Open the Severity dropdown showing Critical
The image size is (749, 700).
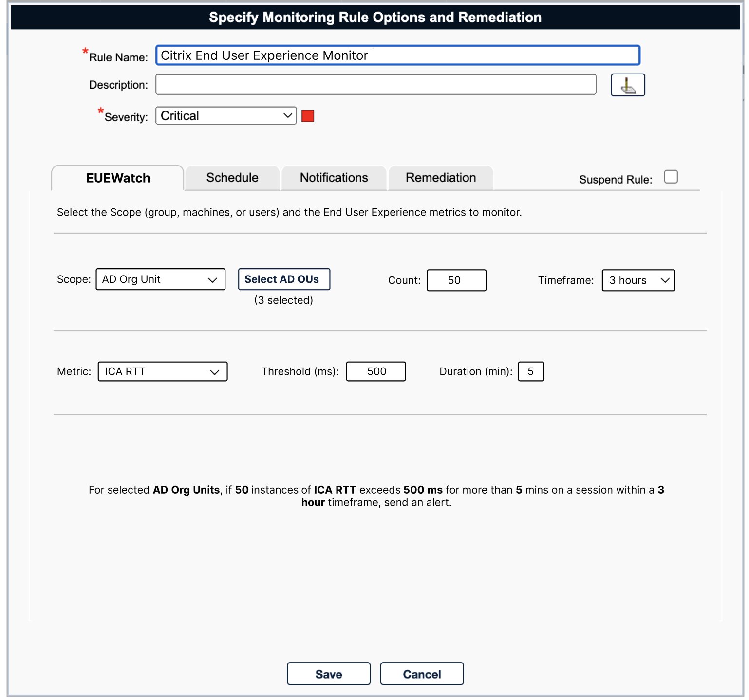(226, 115)
